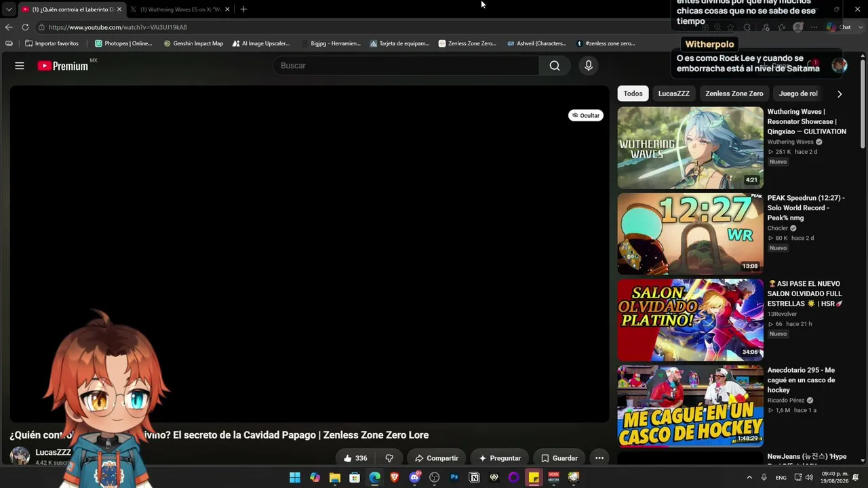The width and height of the screenshot is (868, 488).
Task: Open the Zenless Zone Zero bookmark
Action: 468,43
